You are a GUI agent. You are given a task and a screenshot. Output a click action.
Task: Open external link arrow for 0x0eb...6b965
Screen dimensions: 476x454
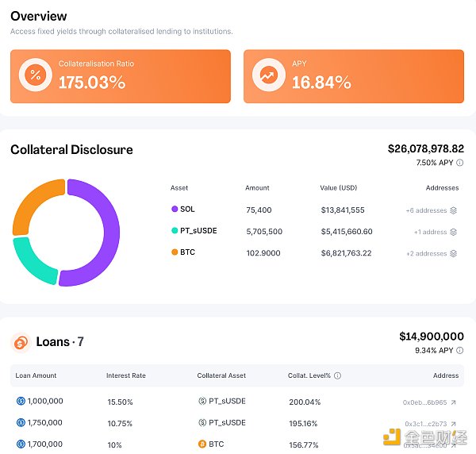click(454, 402)
